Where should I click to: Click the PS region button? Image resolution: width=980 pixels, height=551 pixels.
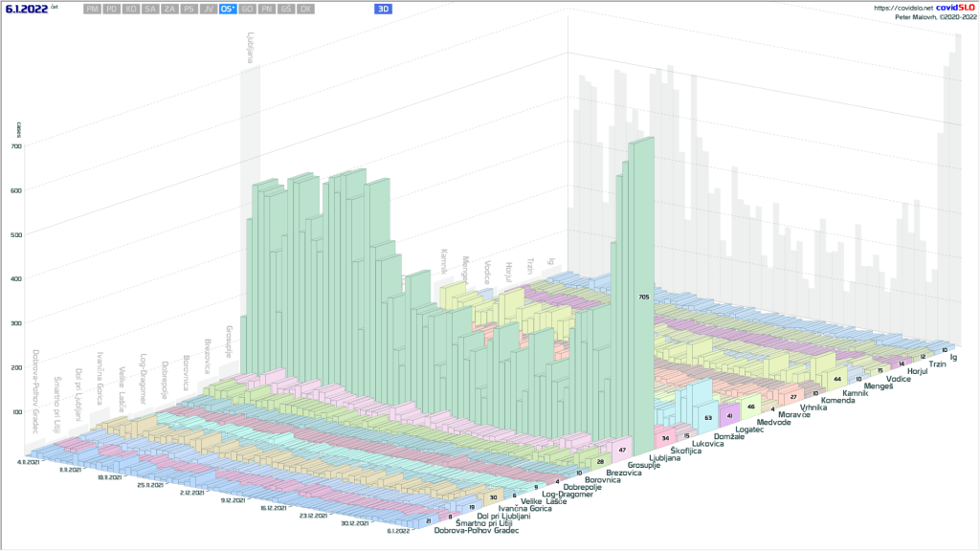[189, 9]
